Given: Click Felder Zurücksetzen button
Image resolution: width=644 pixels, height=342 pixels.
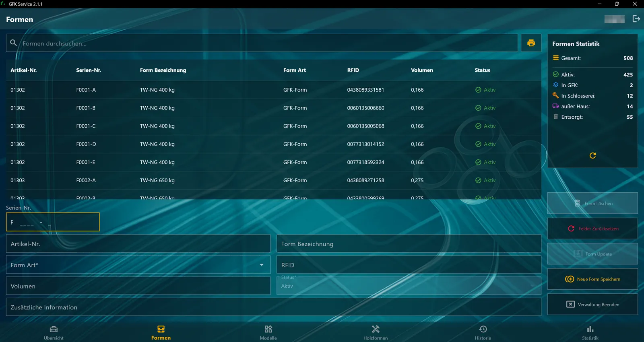Looking at the screenshot, I should click(x=592, y=229).
